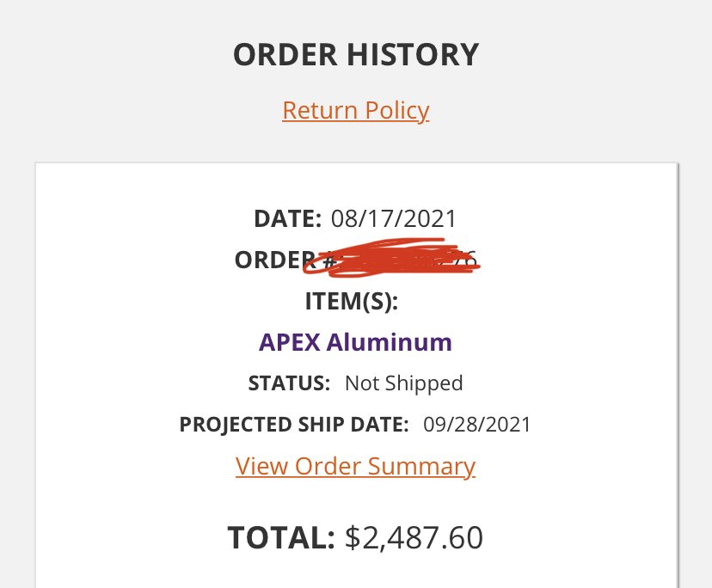This screenshot has height=588, width=712.
Task: Select the DATE label
Action: tap(288, 218)
